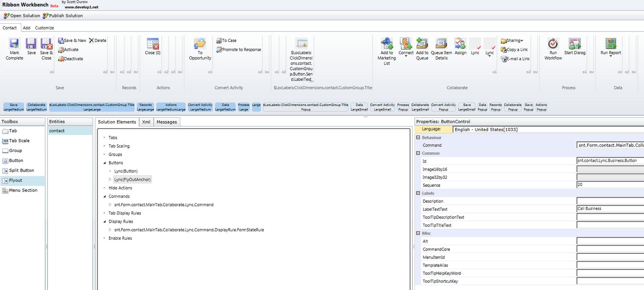Open the Sharing dropdown menu
The height and width of the screenshot is (290, 644).
[x=512, y=41]
